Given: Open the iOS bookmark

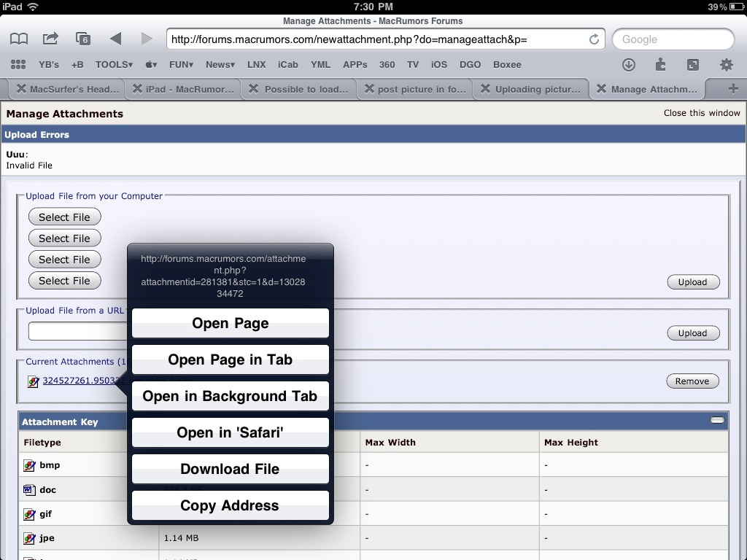Looking at the screenshot, I should [438, 64].
